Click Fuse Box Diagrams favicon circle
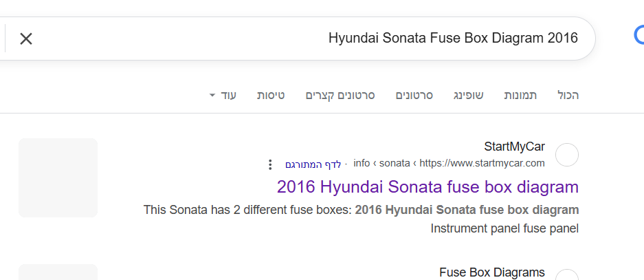The height and width of the screenshot is (280, 644). click(x=567, y=274)
